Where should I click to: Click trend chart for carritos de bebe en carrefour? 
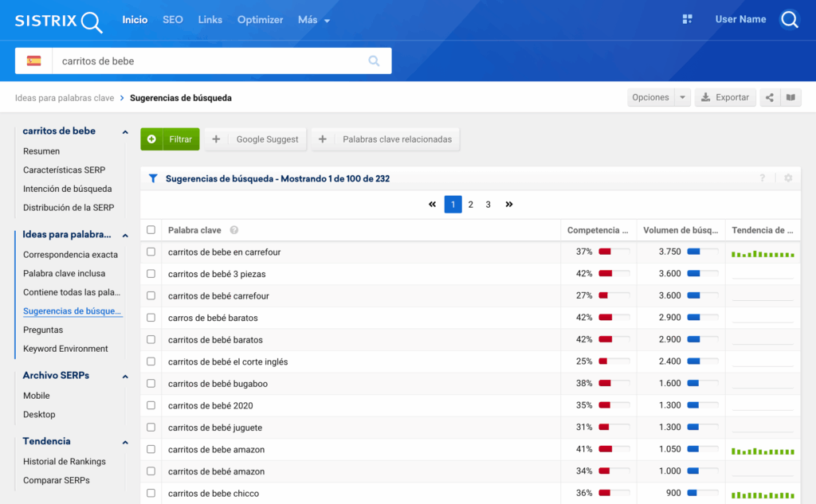(763, 254)
